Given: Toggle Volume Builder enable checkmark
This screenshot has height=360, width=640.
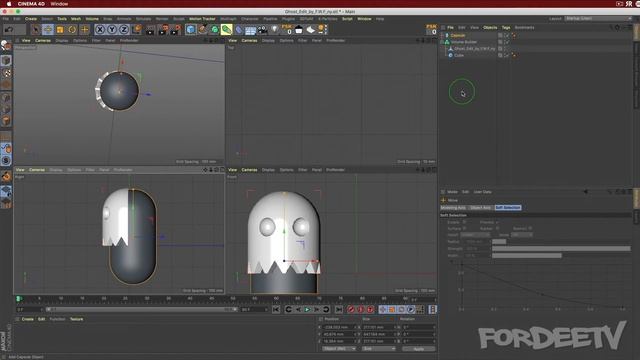Looking at the screenshot, I should tap(507, 42).
